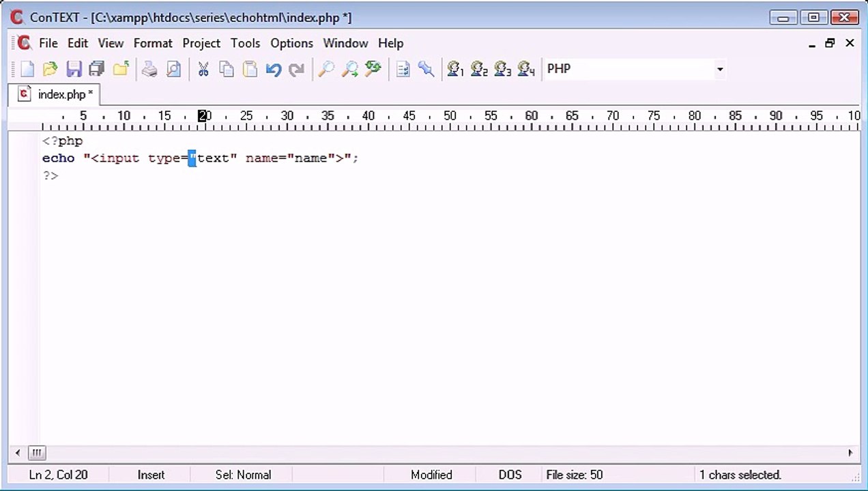Paste clipboard with the paste icon
The width and height of the screenshot is (868, 491).
click(250, 69)
